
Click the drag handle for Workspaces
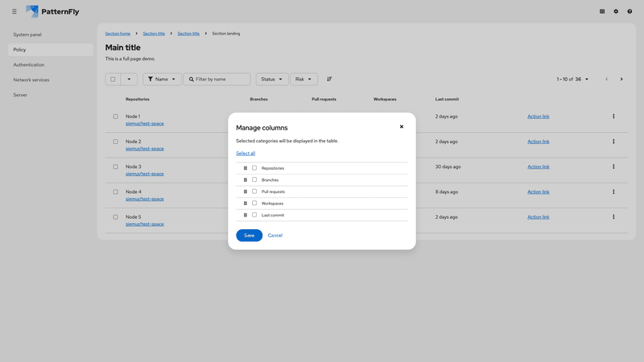246,204
